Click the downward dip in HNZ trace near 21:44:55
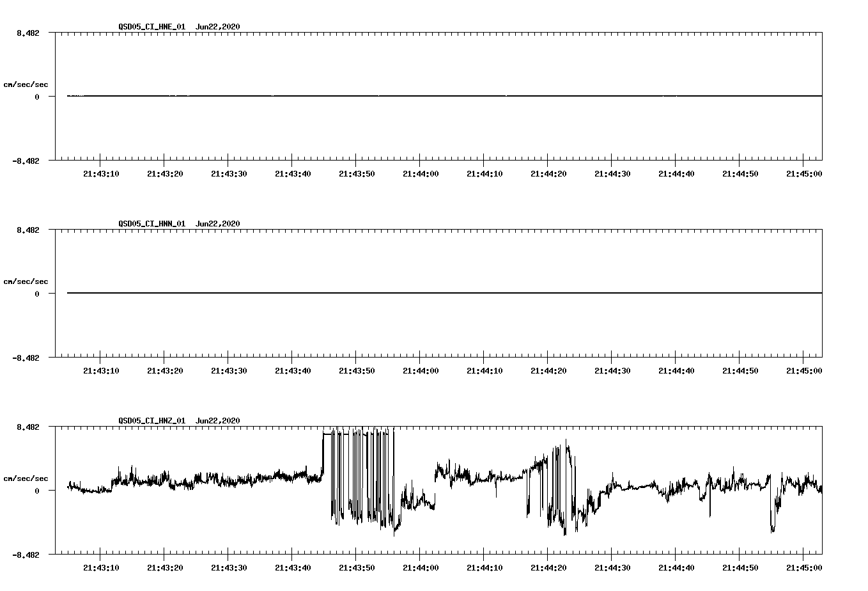The image size is (868, 591). [x=774, y=504]
